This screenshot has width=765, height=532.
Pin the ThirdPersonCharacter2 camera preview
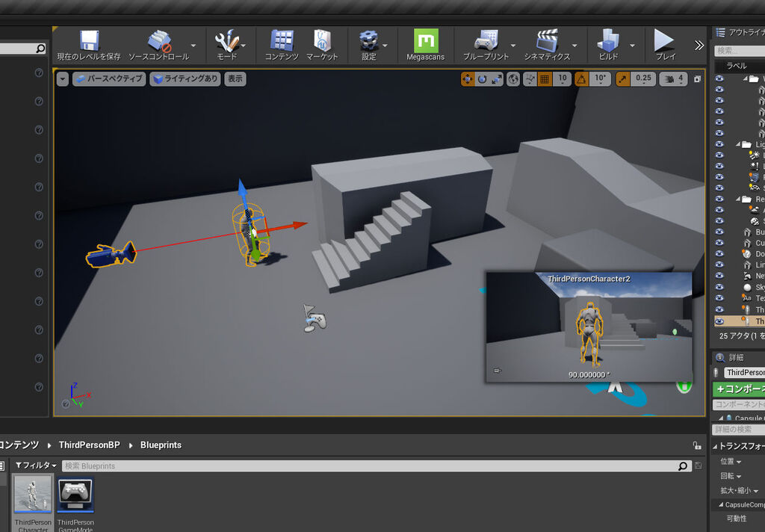(497, 371)
